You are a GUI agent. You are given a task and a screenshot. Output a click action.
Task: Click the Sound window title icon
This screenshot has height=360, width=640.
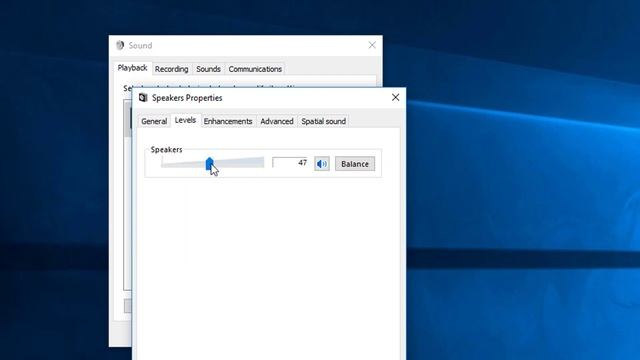coord(120,45)
